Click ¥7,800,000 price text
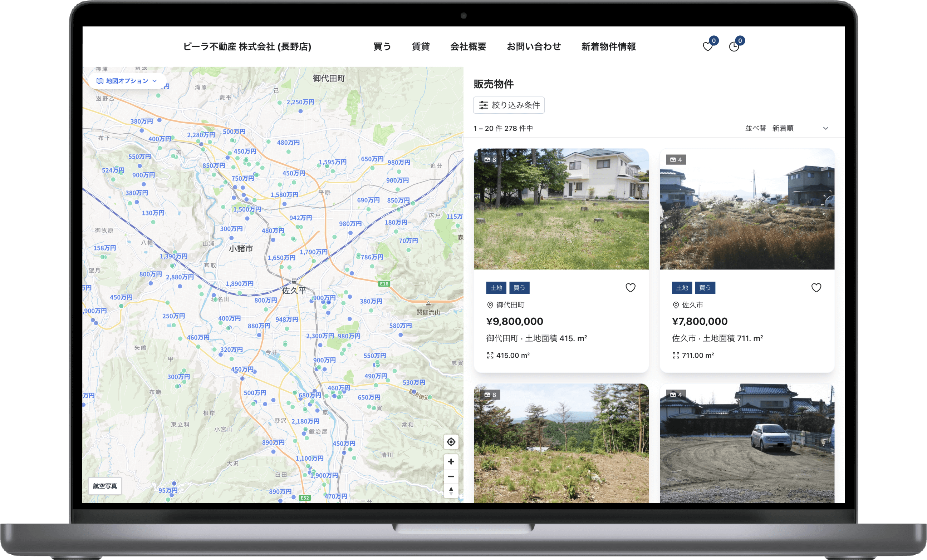 coord(700,321)
